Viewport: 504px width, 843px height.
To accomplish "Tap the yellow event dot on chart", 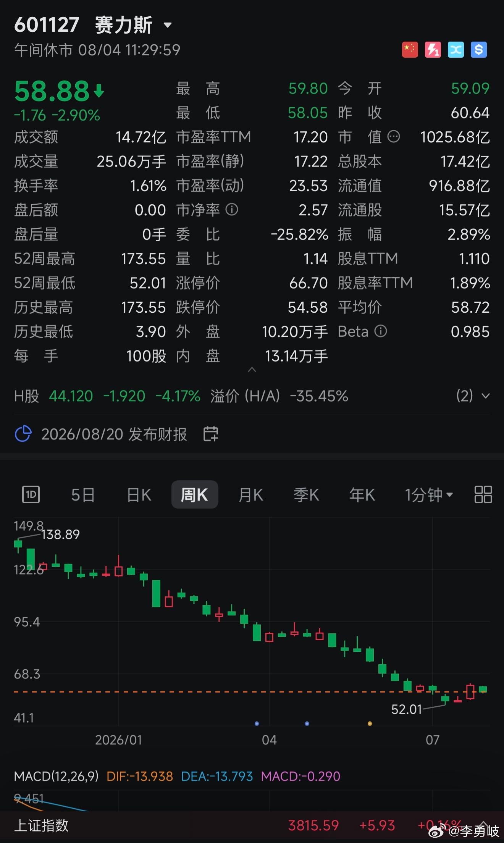I will coord(370,723).
